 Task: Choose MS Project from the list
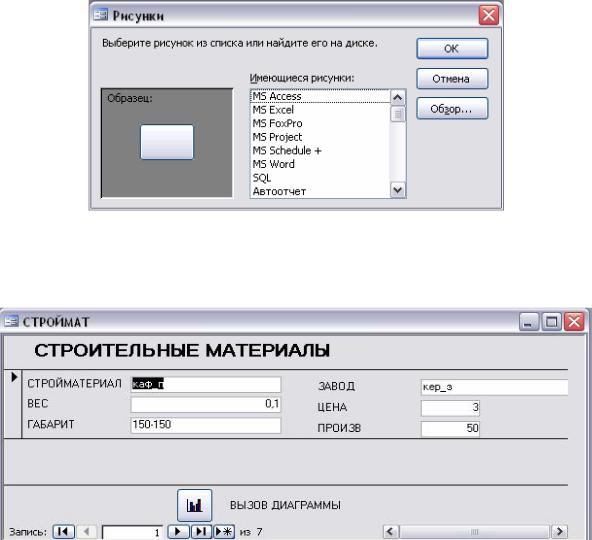(320, 137)
